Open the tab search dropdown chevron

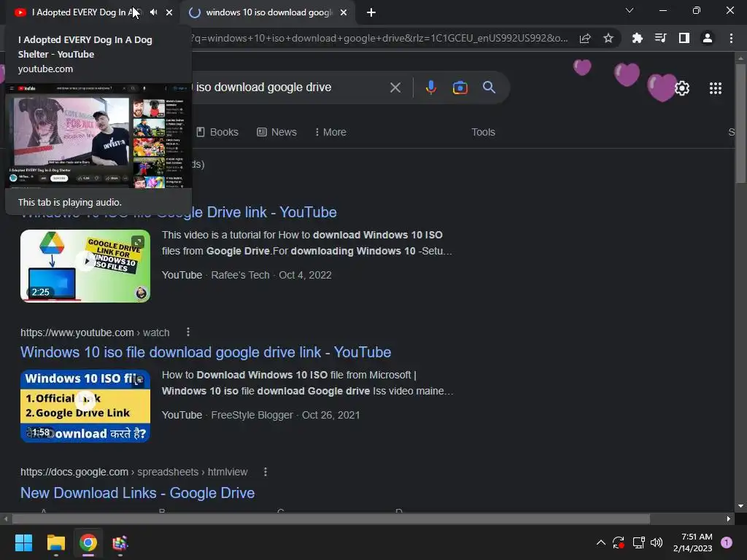coord(630,10)
